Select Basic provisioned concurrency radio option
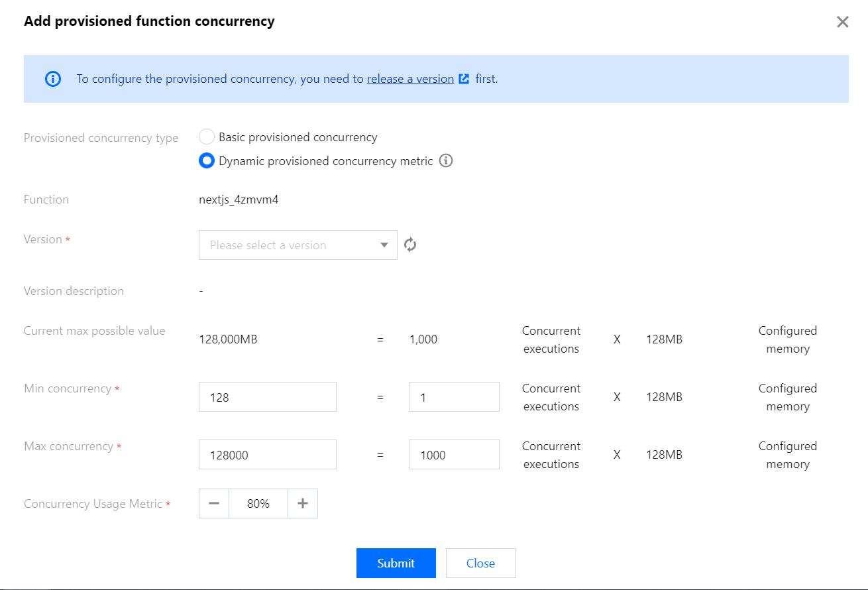 [207, 137]
